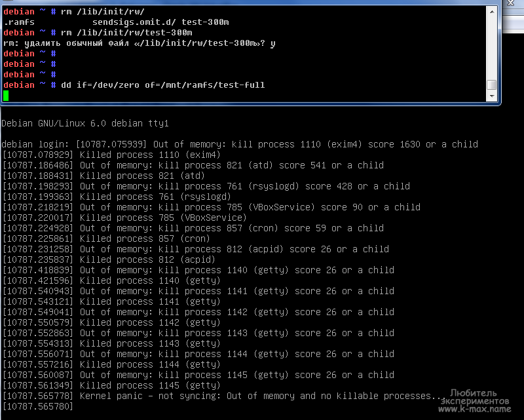Click the rm confirmation prompt in Russian

click(x=140, y=43)
